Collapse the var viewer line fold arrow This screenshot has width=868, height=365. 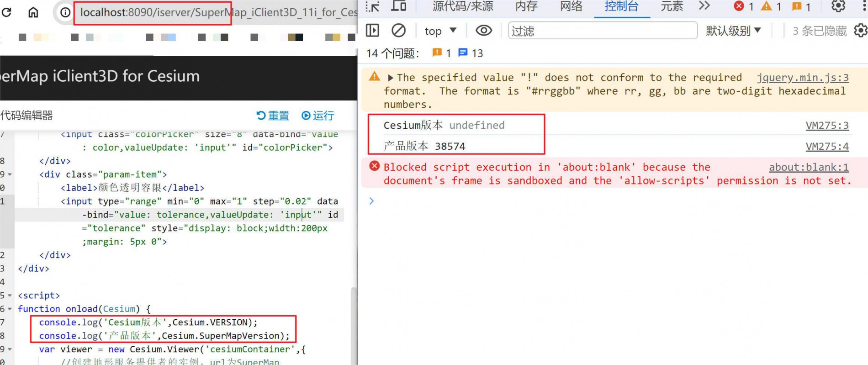pos(10,349)
